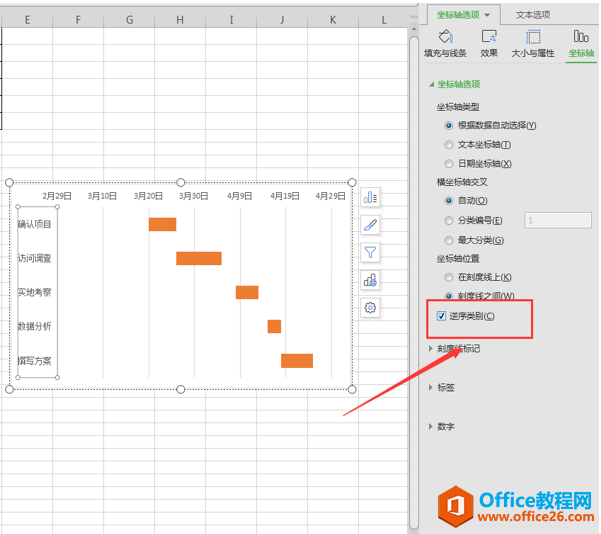
Task: Click the 数据分析 task bar in chart
Action: [x=274, y=326]
